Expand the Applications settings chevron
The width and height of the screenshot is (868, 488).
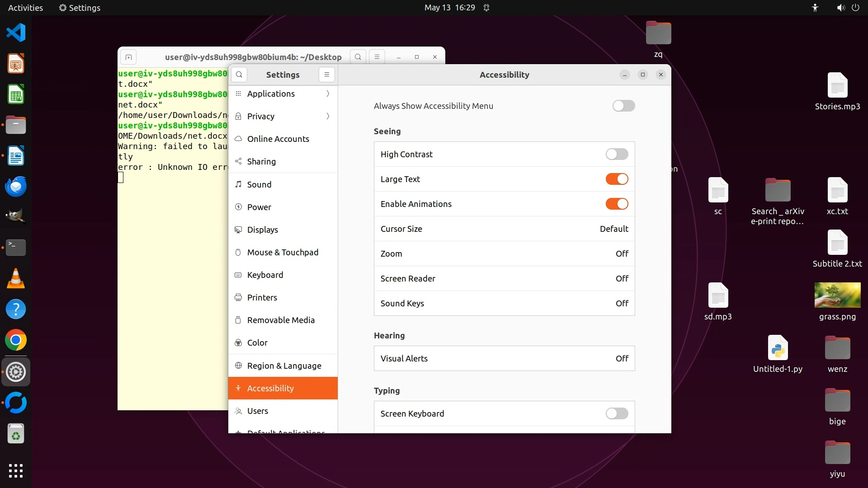pyautogui.click(x=328, y=94)
